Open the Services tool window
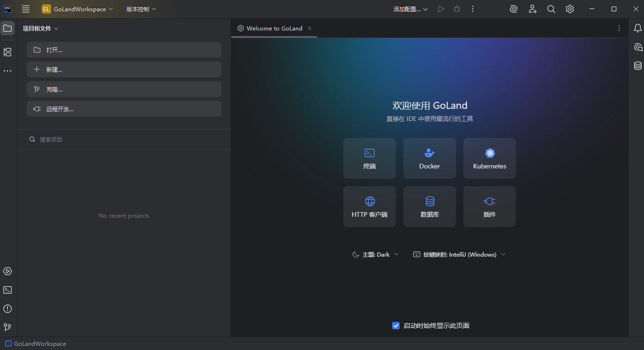The image size is (644, 350). [8, 271]
